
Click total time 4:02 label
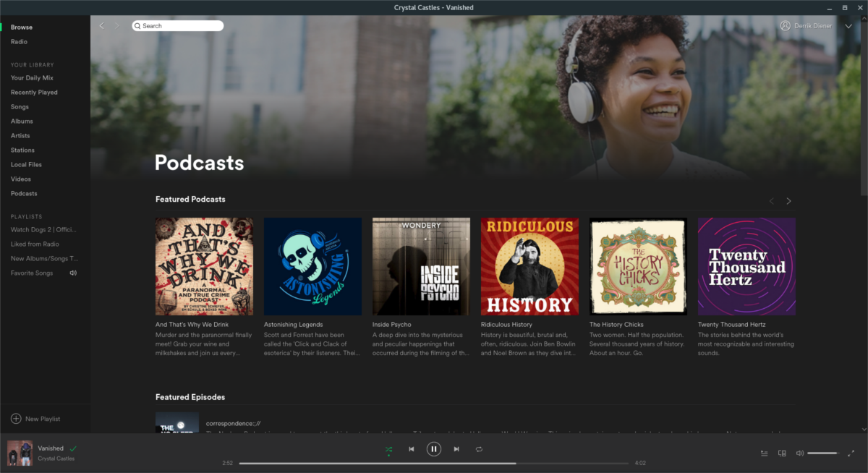(x=639, y=463)
